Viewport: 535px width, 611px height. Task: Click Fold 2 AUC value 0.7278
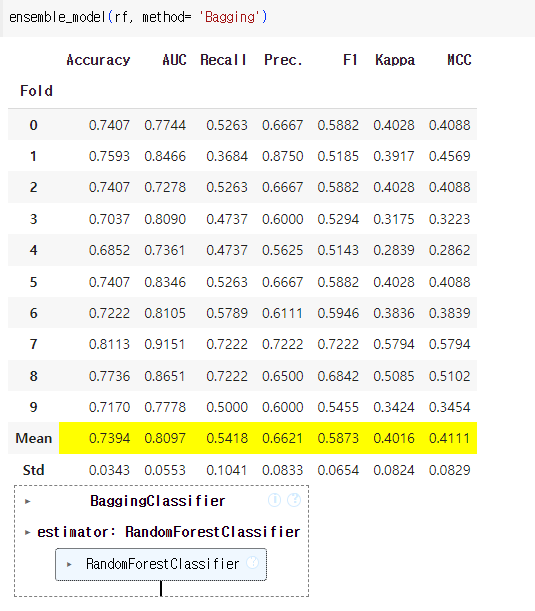point(165,187)
